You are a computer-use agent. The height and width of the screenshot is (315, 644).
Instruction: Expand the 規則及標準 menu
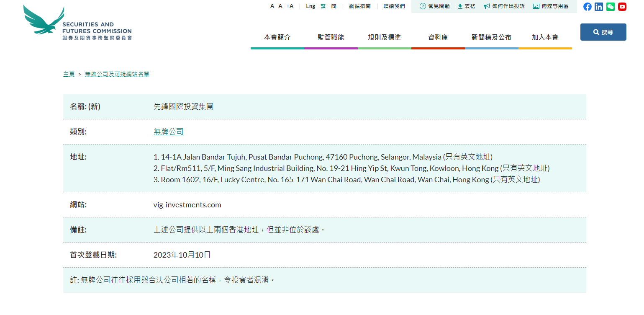click(384, 37)
